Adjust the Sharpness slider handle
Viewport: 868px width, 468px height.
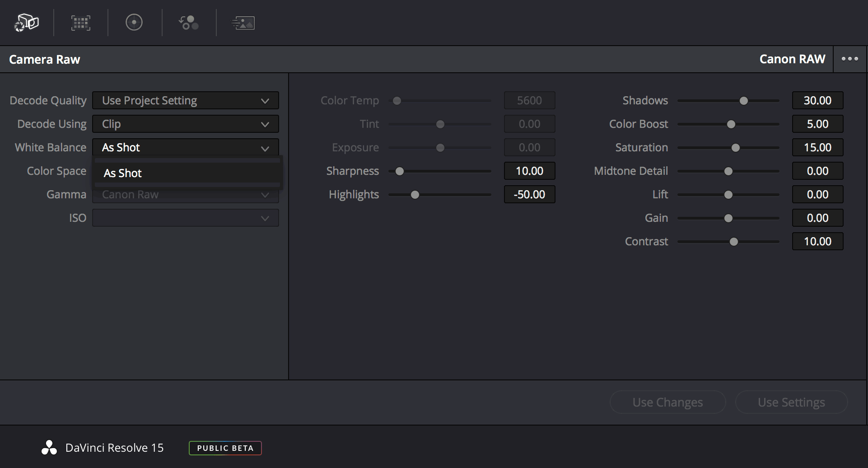[x=400, y=171]
